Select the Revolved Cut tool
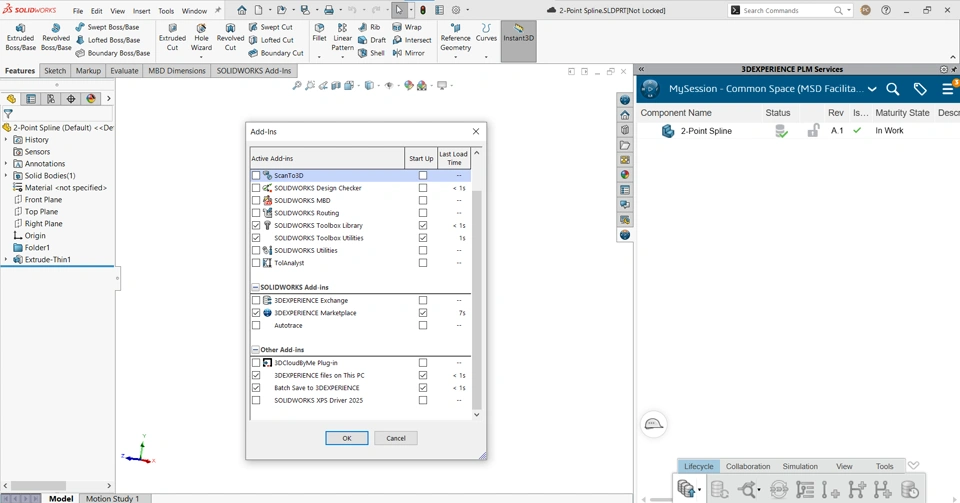 [x=230, y=37]
